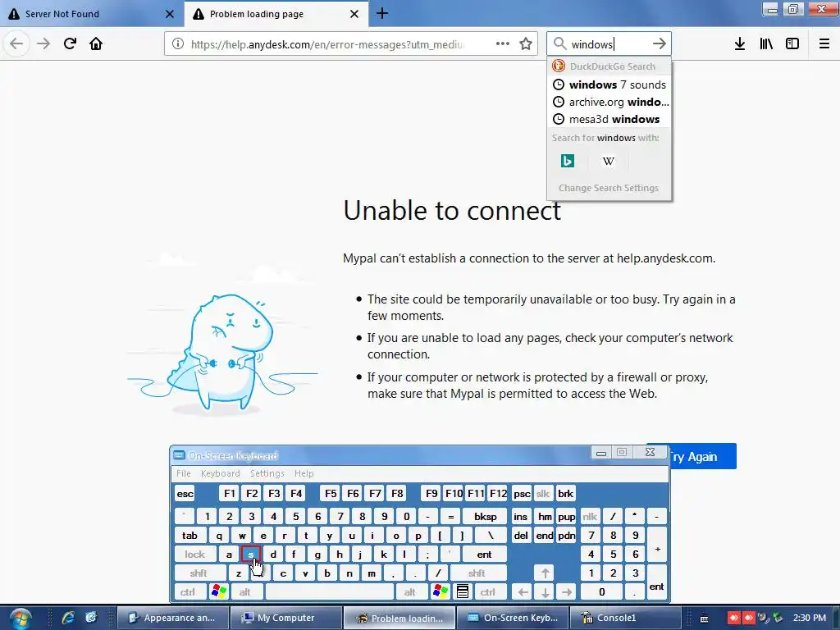Screen dimensions: 840x630
Task: Open Change Search Settings
Action: point(609,188)
